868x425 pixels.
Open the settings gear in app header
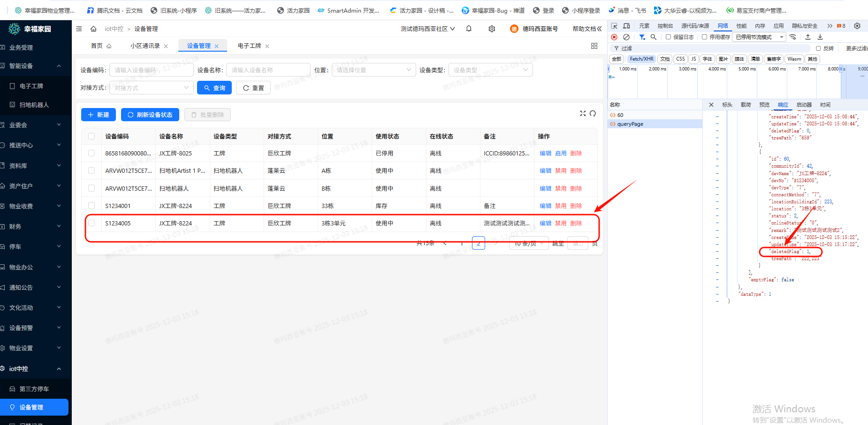point(492,29)
